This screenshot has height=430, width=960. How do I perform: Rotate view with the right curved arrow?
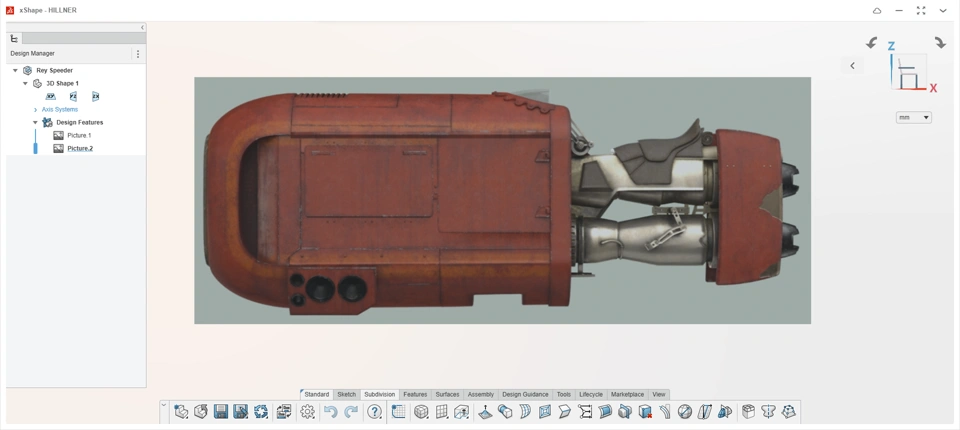point(940,43)
